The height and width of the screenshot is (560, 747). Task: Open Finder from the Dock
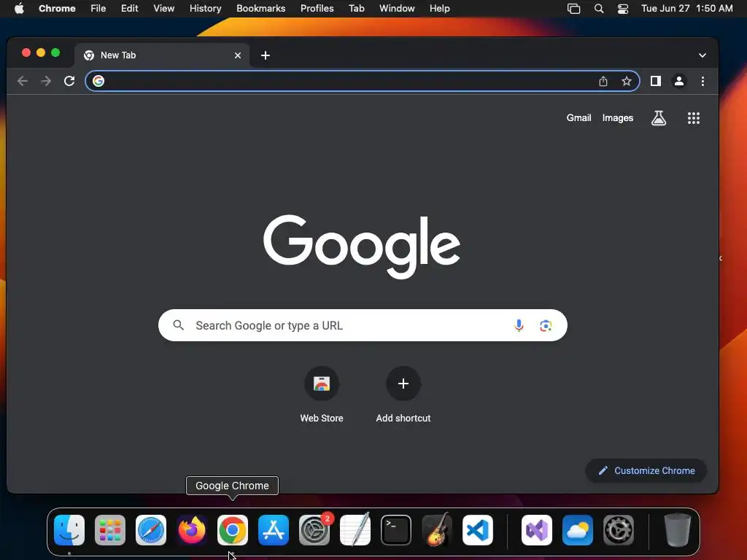click(69, 530)
